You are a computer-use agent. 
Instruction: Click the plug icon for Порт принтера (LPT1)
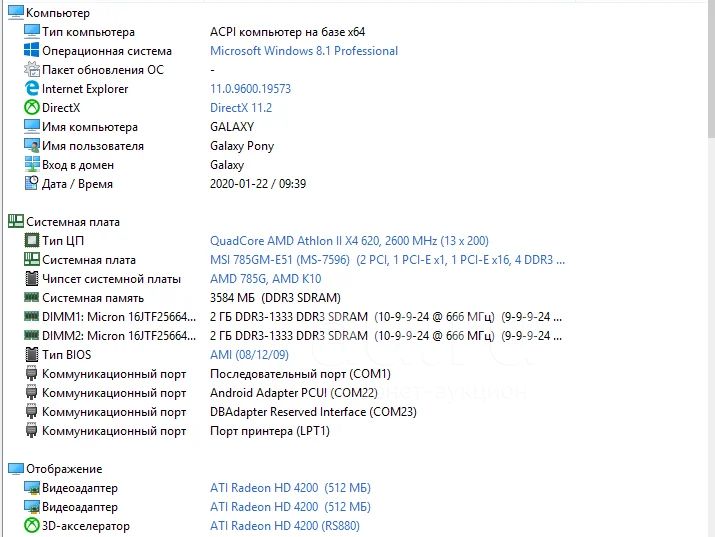tap(31, 430)
